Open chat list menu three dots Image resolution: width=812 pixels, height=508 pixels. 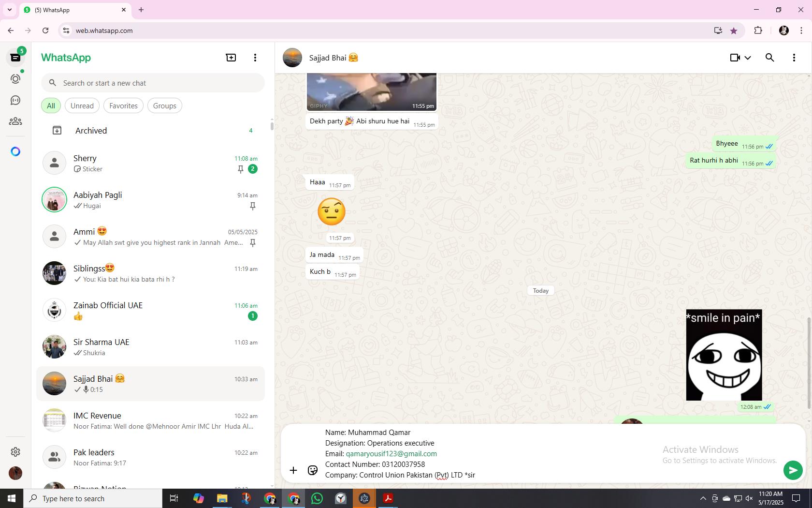click(255, 58)
